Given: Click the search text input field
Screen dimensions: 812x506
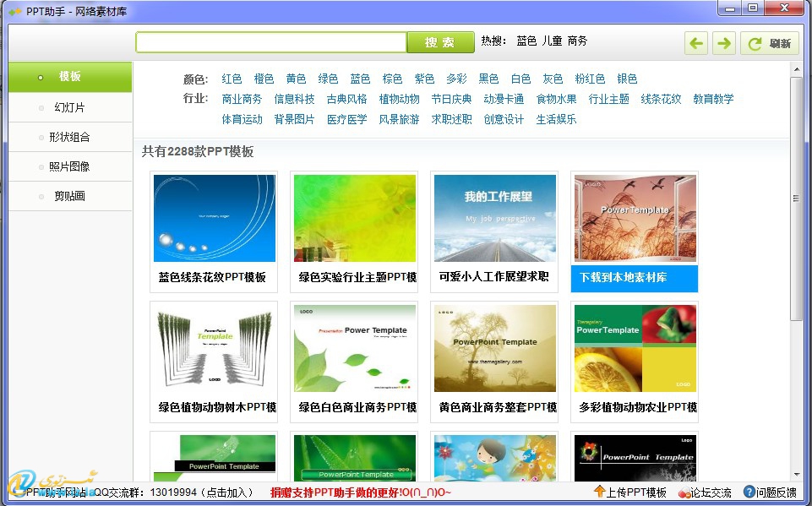Looking at the screenshot, I should pos(271,42).
